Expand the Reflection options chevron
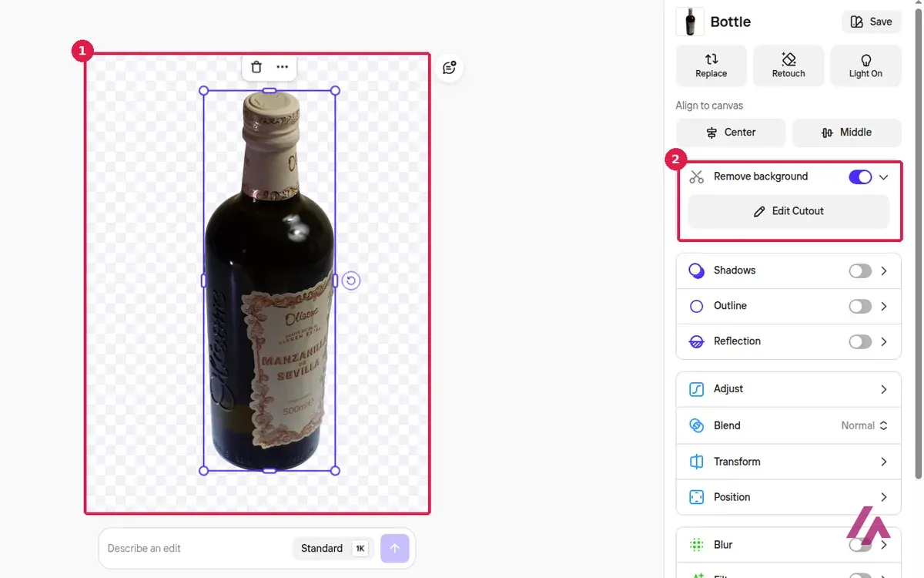The image size is (924, 578). coord(884,341)
